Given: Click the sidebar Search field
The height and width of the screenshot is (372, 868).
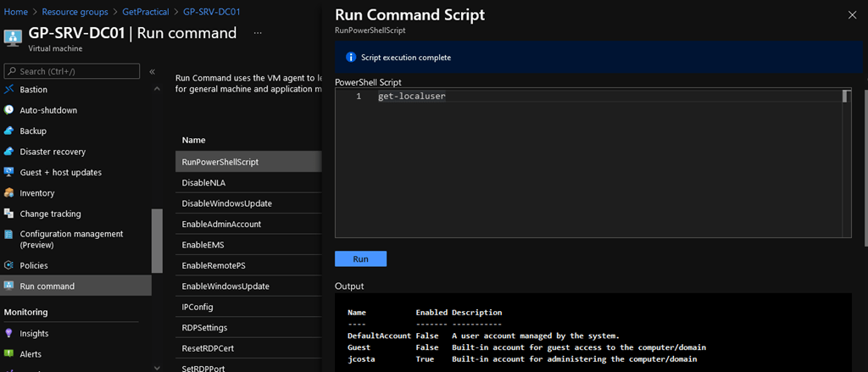Looking at the screenshot, I should pos(72,71).
